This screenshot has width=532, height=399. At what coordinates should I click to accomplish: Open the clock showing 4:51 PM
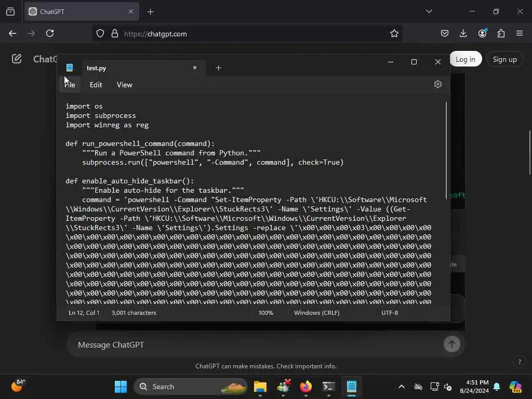click(474, 387)
